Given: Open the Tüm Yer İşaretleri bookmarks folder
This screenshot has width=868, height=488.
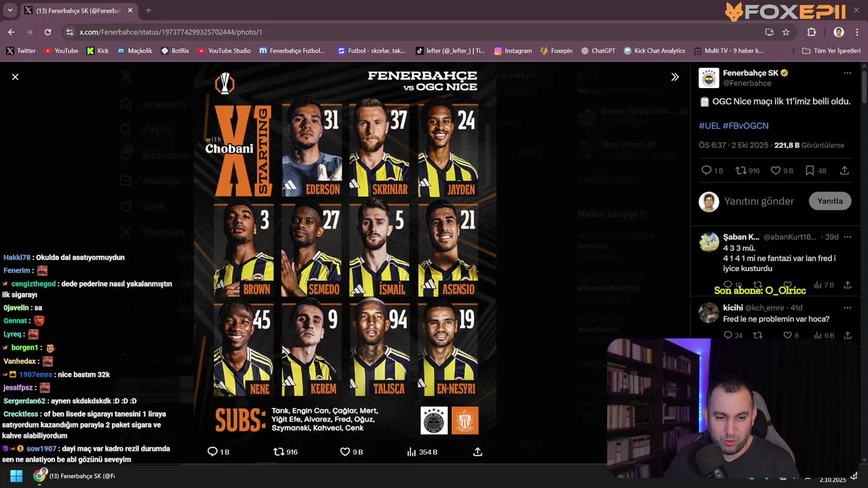Looking at the screenshot, I should tap(831, 51).
